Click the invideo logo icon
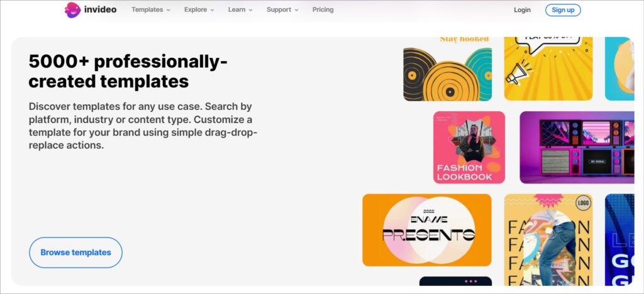The height and width of the screenshot is (294, 644). (73, 10)
